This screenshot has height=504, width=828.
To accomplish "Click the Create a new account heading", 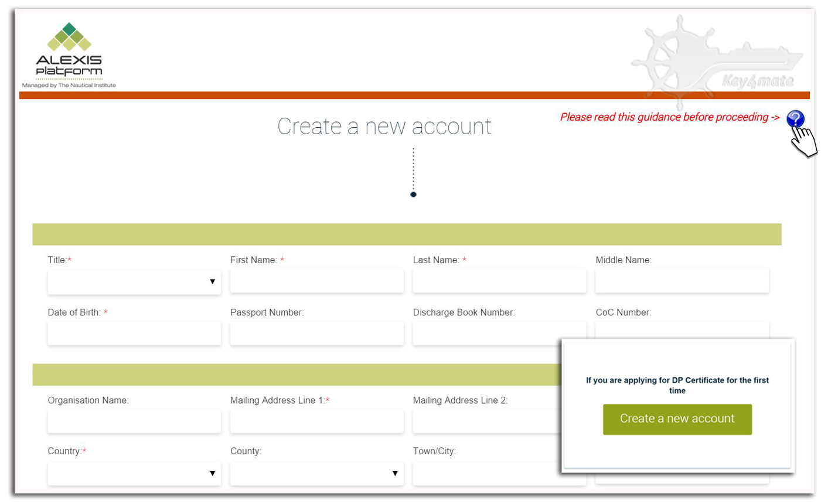I will pos(384,127).
